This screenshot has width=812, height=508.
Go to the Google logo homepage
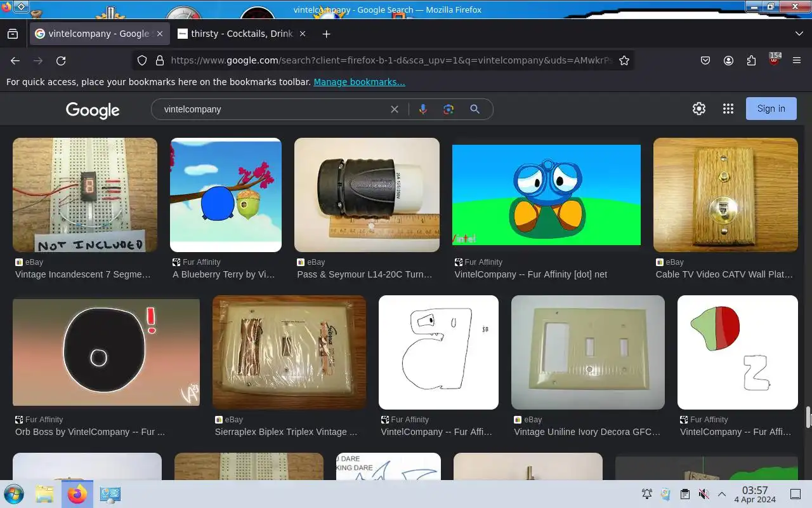93,110
